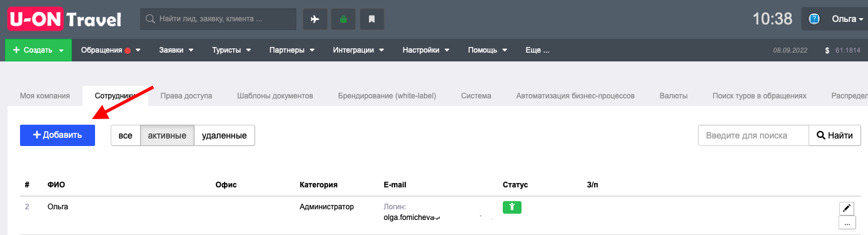The image size is (868, 235).
Task: Click the Найти search button
Action: pos(835,135)
